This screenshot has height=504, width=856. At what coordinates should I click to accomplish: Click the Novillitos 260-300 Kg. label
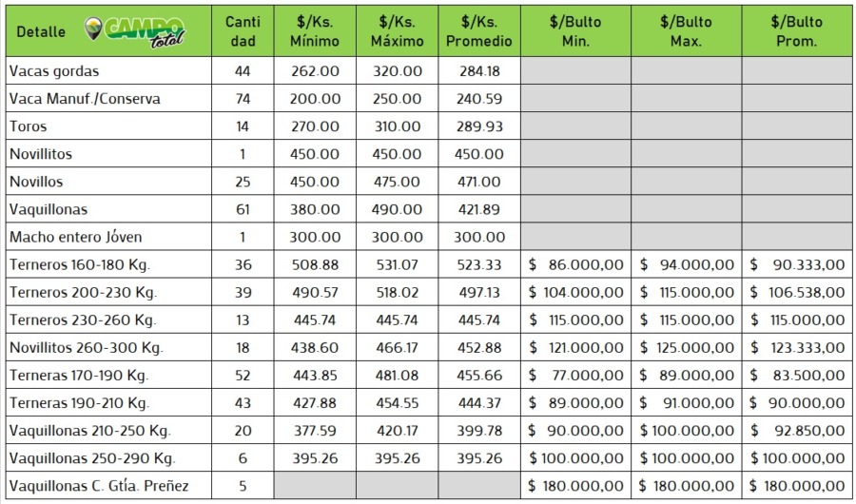pyautogui.click(x=85, y=347)
